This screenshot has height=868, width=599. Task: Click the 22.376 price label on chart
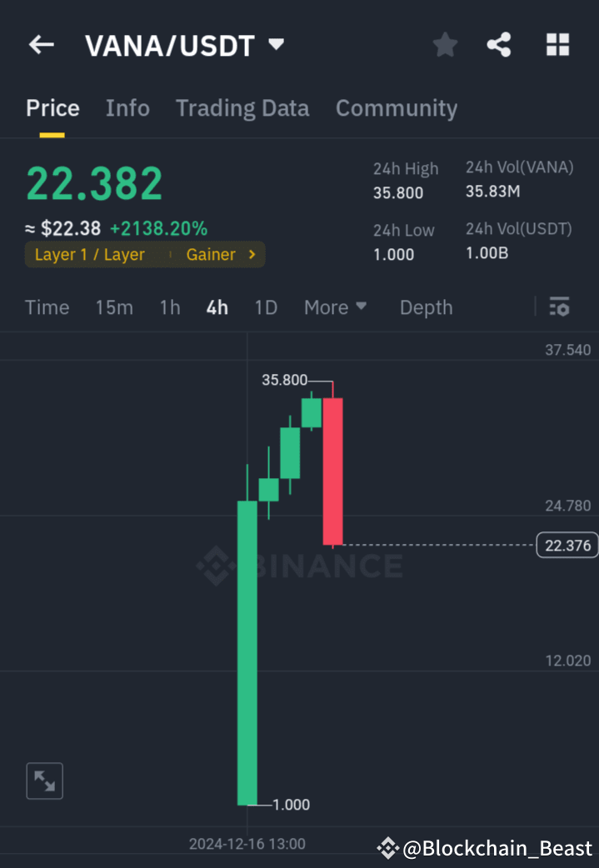(567, 545)
